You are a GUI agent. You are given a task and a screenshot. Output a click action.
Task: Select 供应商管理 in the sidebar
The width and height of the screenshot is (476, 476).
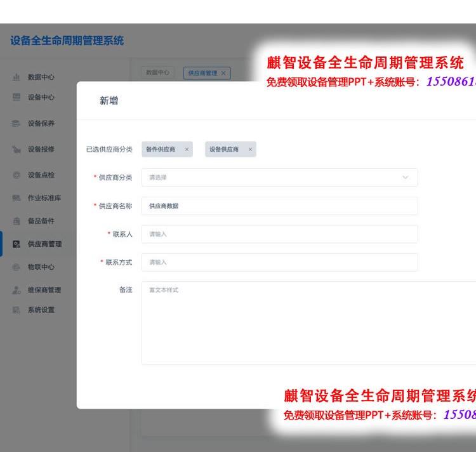[x=44, y=244]
